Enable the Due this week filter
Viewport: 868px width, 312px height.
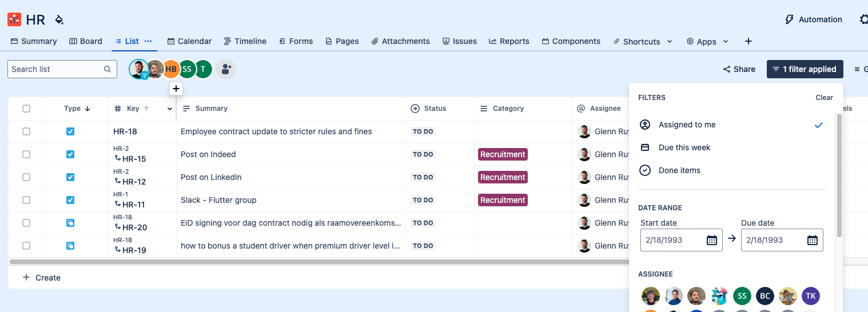[732, 147]
